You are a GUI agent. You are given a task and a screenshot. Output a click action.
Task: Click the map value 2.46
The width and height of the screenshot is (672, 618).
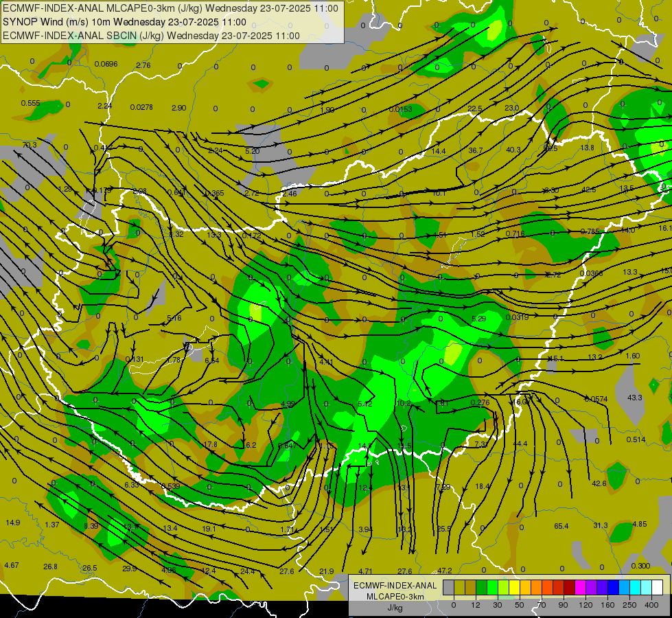(289, 194)
